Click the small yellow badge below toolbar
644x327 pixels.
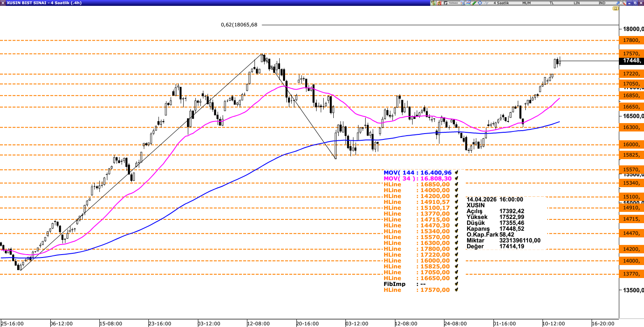(615, 8)
